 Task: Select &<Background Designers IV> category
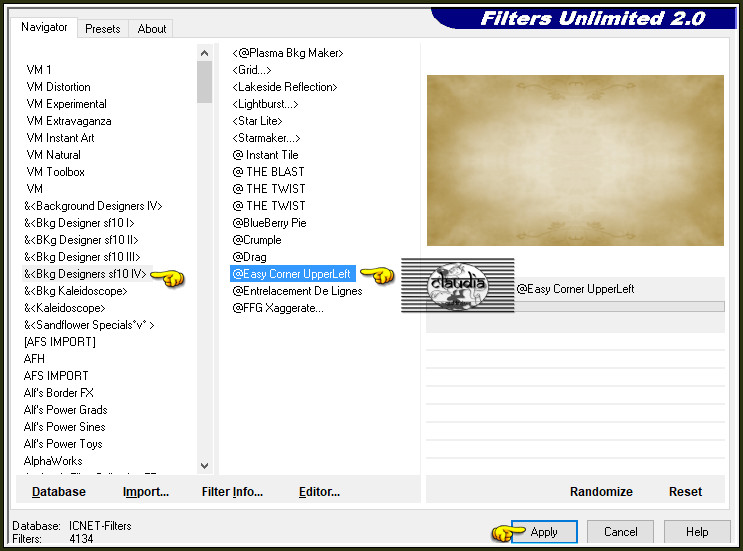point(93,206)
